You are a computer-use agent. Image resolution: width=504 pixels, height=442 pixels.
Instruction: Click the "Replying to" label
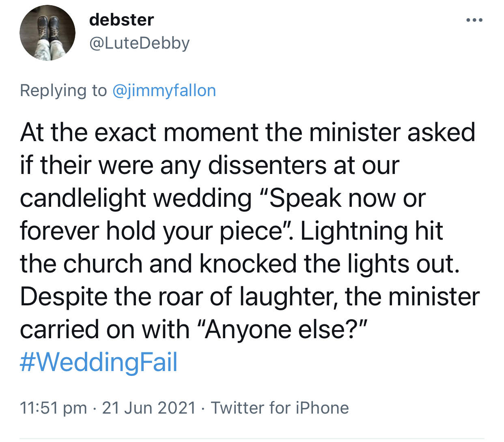tap(63, 90)
